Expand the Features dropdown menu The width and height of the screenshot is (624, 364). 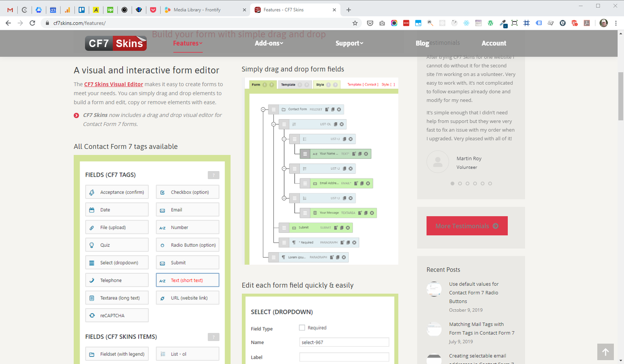pos(188,43)
